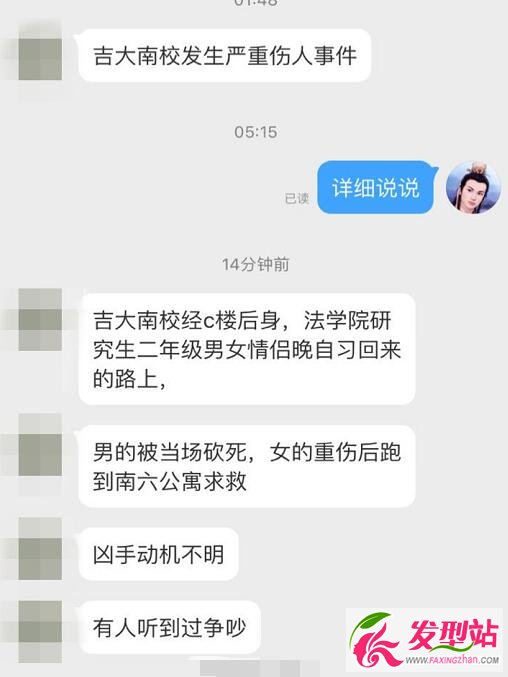
Task: Open the www.faxingzhan.com link
Action: [x=452, y=660]
